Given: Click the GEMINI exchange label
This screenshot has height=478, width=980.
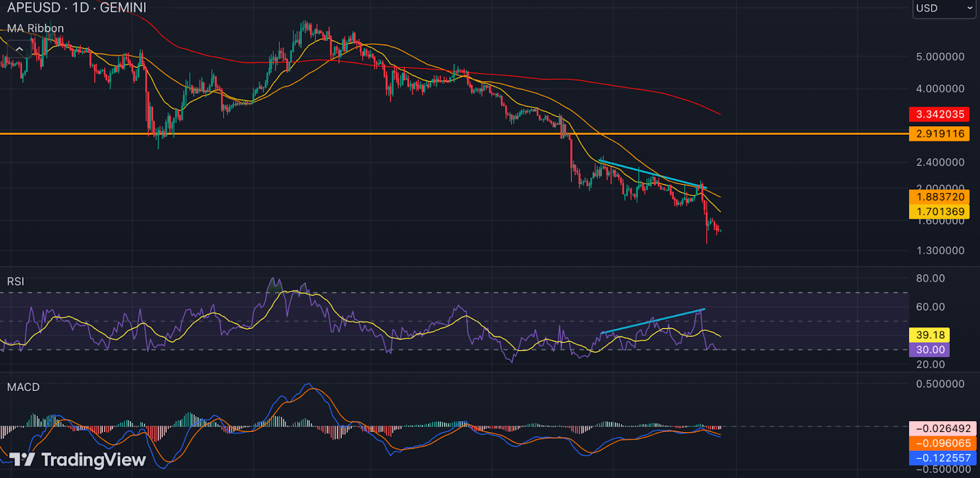Looking at the screenshot, I should [x=123, y=8].
